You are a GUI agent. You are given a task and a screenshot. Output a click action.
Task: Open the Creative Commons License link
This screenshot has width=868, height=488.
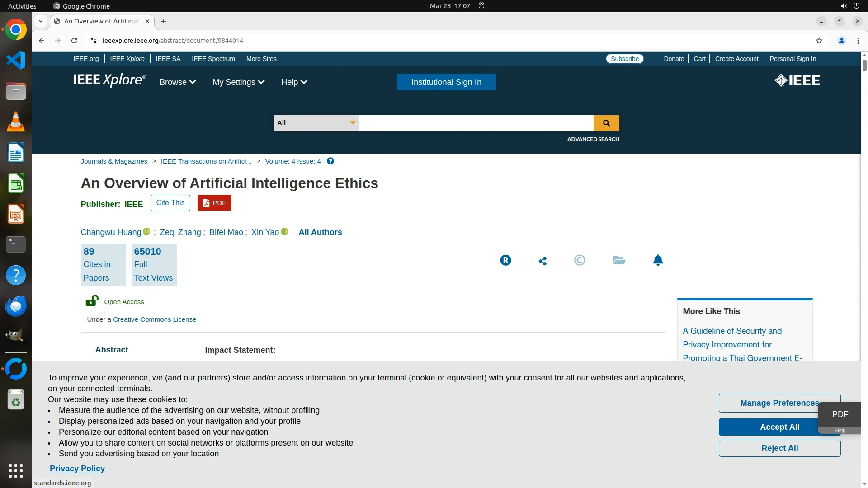click(x=154, y=319)
